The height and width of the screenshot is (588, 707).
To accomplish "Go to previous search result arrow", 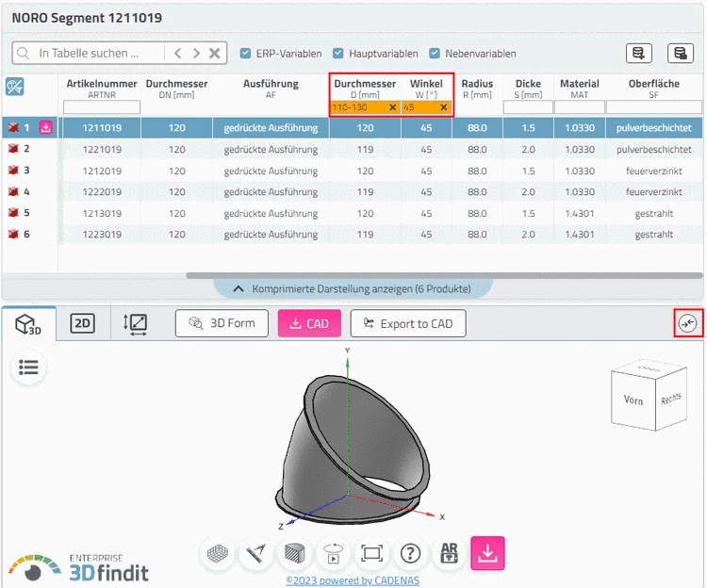I will pos(177,53).
